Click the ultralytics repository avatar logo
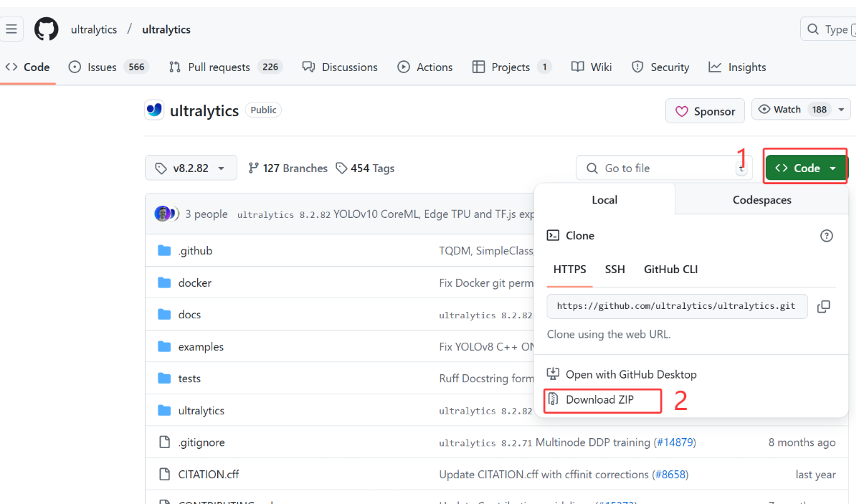Image resolution: width=859 pixels, height=504 pixels. [154, 110]
